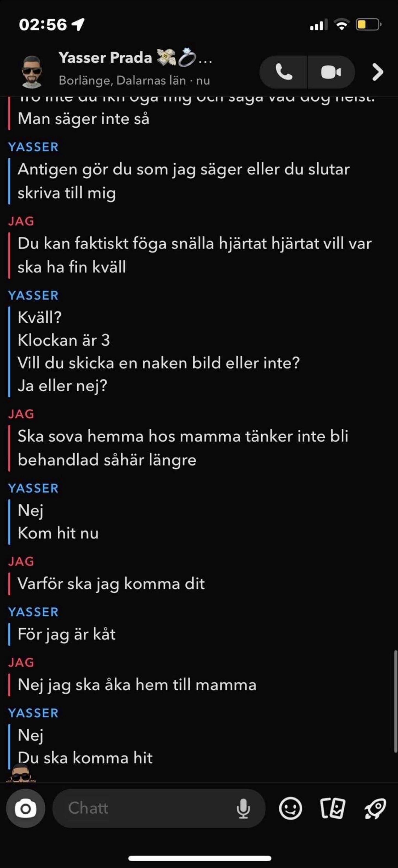Image resolution: width=398 pixels, height=868 pixels.
Task: Start a voice call with the phone icon
Action: 284,72
